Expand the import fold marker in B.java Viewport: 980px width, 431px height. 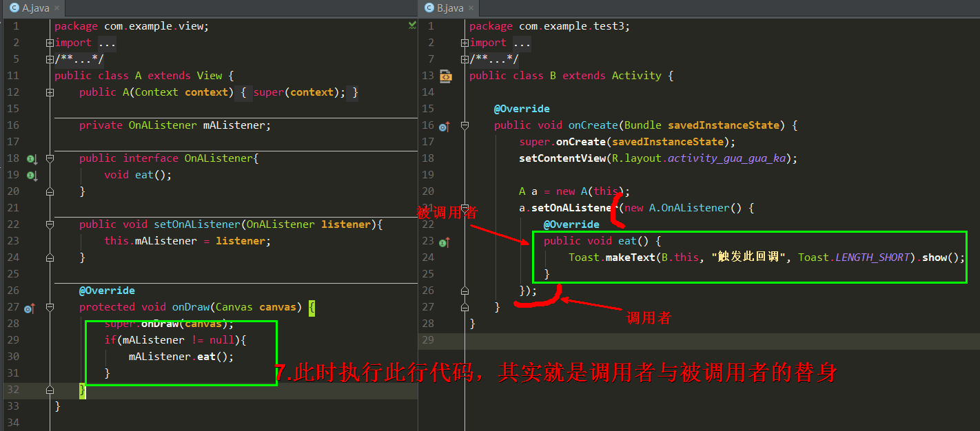pos(465,43)
